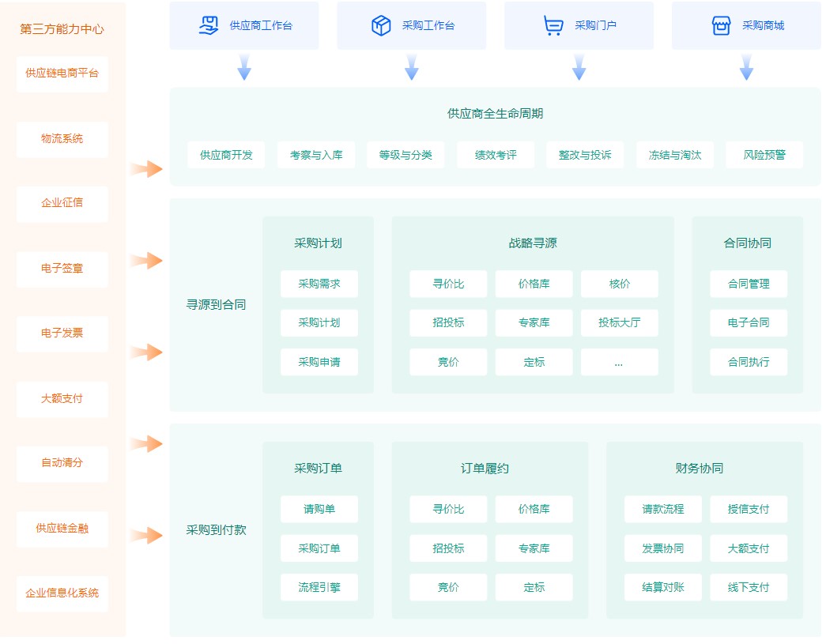Click the 战略寻源 group heading
Image resolution: width=826 pixels, height=644 pixels.
533,243
